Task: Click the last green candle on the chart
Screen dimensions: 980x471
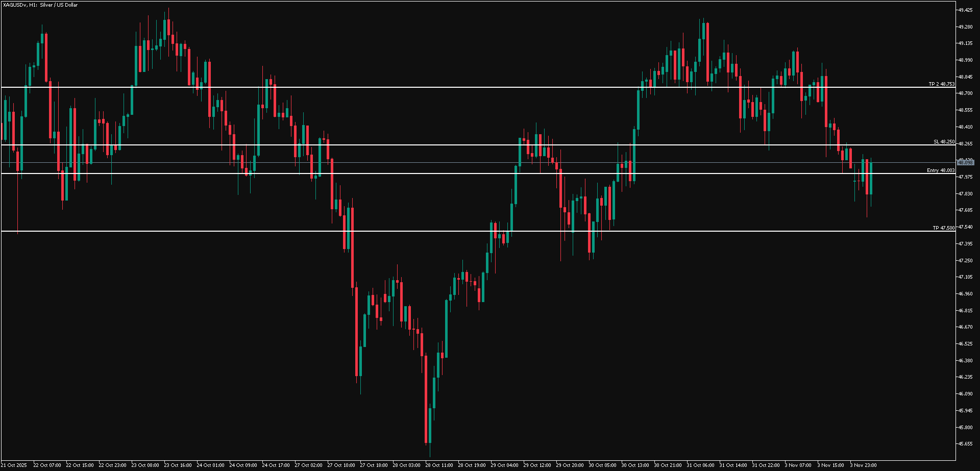Action: pyautogui.click(x=871, y=179)
